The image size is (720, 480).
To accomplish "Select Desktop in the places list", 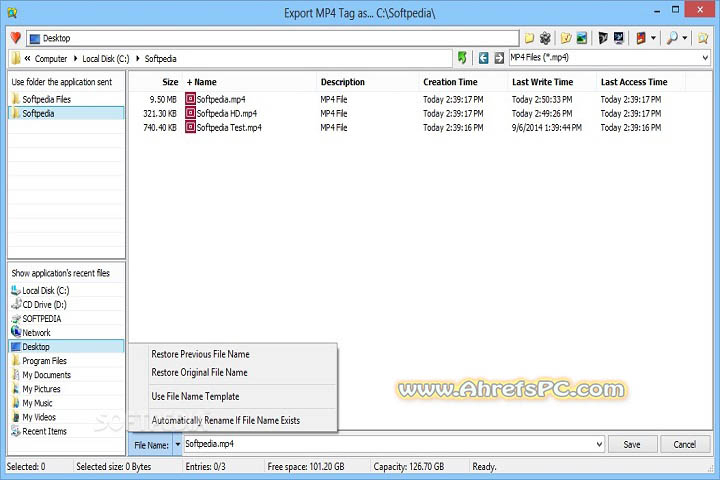I will pyautogui.click(x=67, y=346).
